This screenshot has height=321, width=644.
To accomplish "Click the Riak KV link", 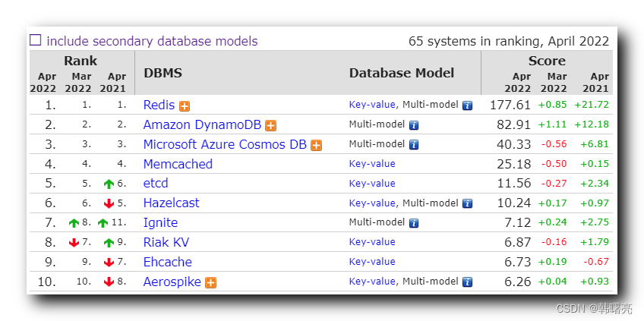I will click(x=166, y=242).
